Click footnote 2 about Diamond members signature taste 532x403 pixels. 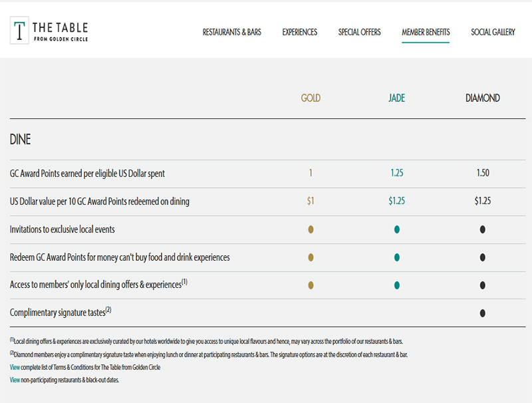pos(209,354)
